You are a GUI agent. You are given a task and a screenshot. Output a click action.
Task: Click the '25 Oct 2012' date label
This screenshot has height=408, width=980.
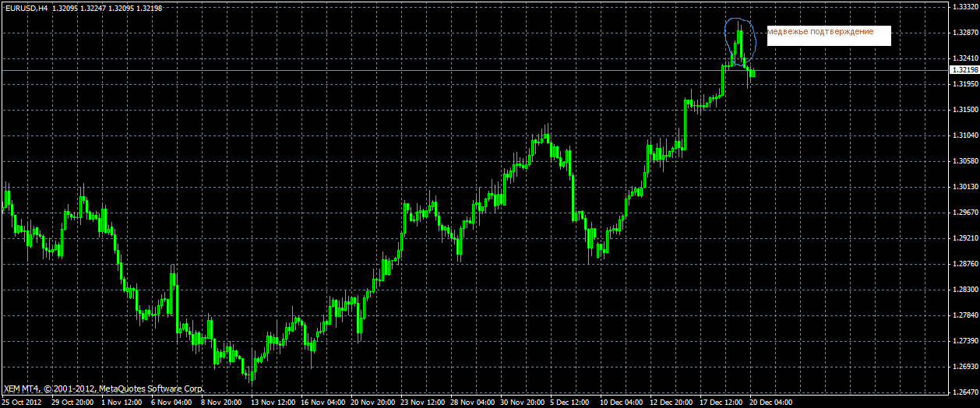click(x=20, y=403)
